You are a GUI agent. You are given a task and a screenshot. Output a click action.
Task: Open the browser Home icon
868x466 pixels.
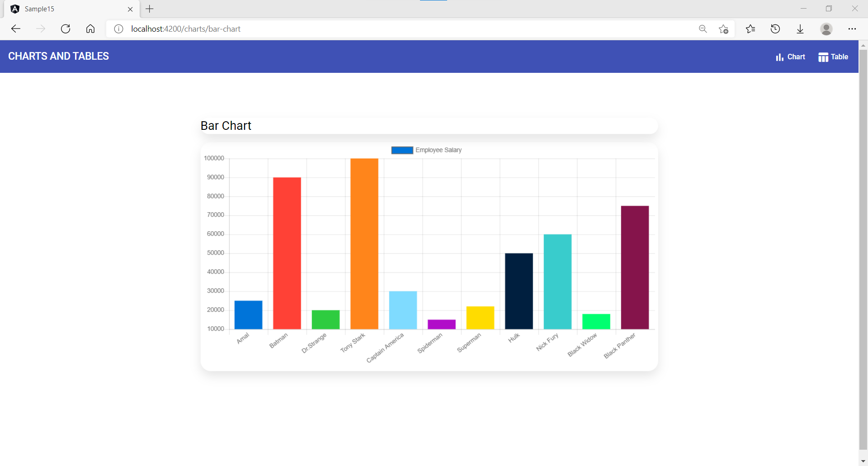click(90, 29)
